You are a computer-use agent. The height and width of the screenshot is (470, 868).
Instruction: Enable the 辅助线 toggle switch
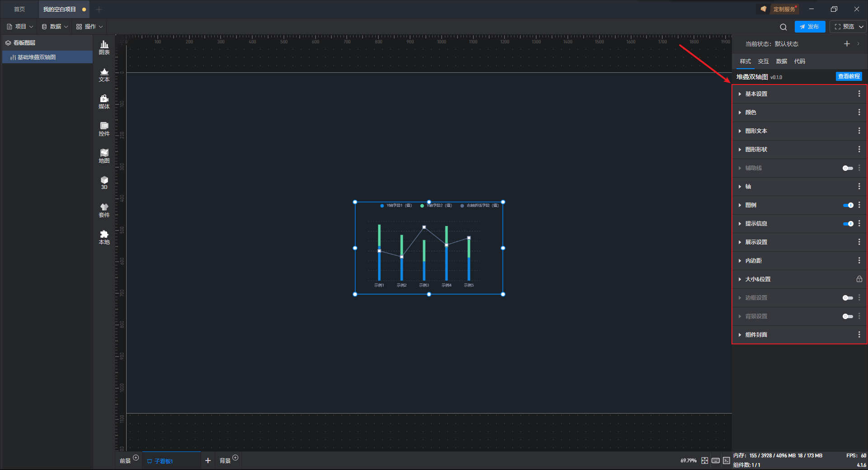[848, 168]
